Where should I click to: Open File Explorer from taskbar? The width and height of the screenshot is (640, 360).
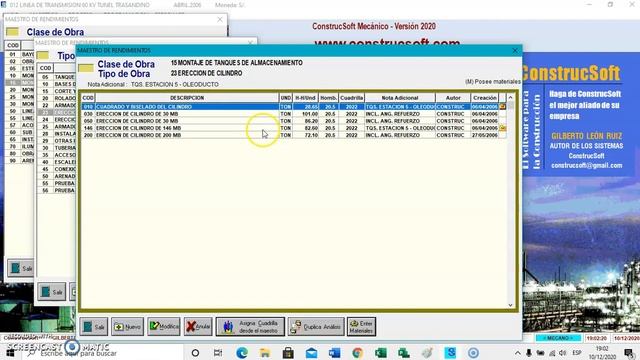[264, 353]
